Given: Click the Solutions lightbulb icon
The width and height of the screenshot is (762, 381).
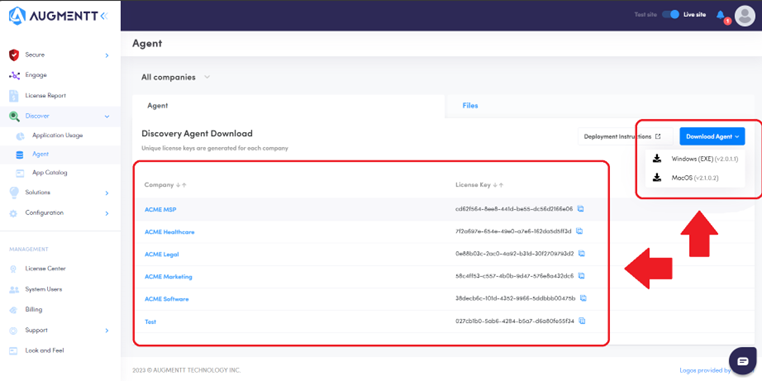Looking at the screenshot, I should (14, 192).
